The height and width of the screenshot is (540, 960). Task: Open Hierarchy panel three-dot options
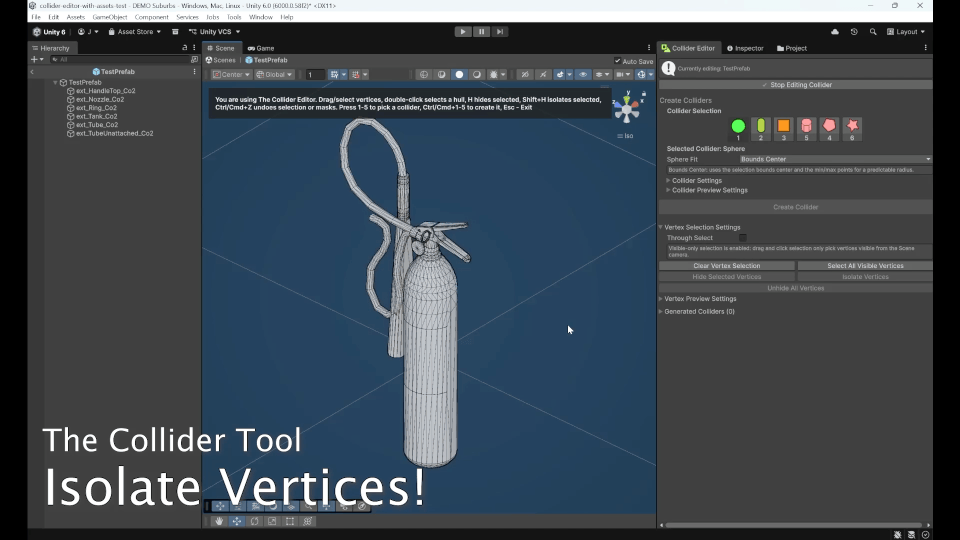pos(194,48)
